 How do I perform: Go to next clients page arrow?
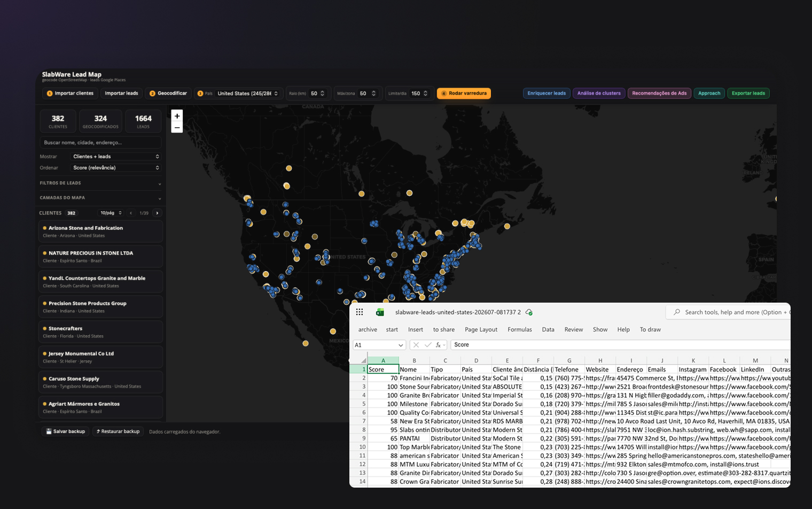pyautogui.click(x=157, y=213)
